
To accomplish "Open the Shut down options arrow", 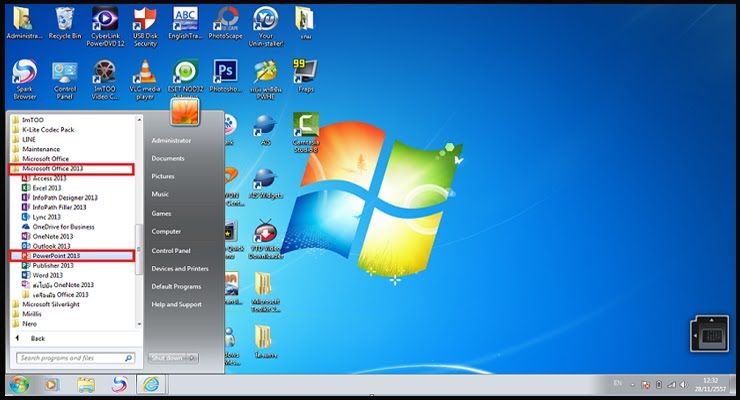I will point(193,357).
